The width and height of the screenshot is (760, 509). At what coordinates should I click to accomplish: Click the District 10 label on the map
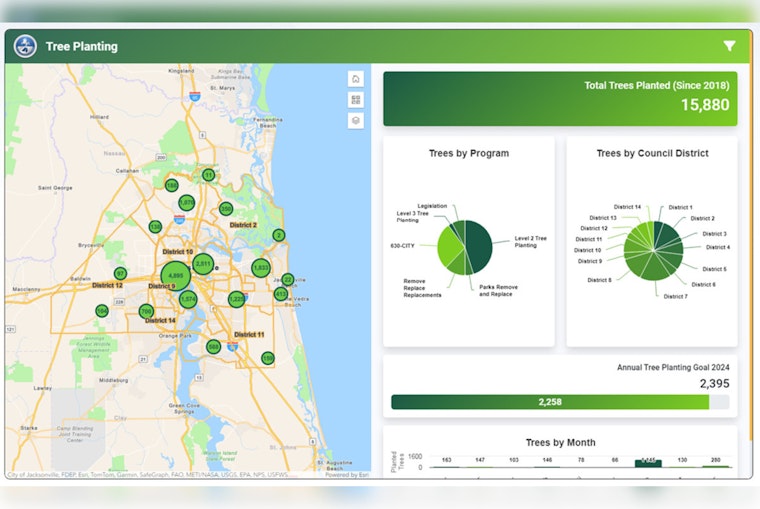pyautogui.click(x=178, y=252)
